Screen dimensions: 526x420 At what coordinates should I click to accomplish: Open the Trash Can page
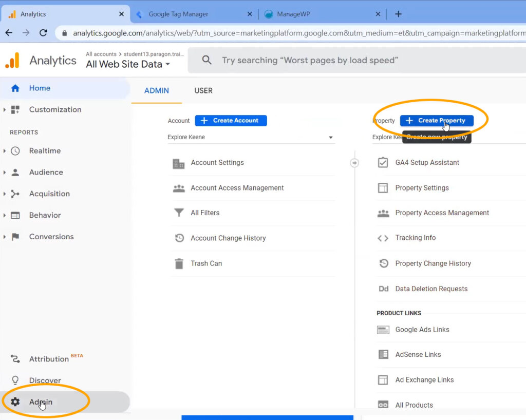click(206, 263)
